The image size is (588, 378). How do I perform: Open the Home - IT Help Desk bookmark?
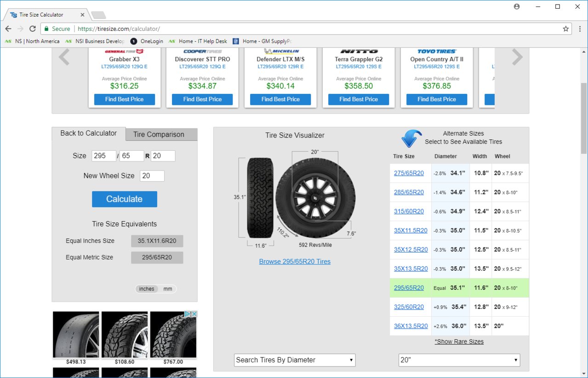pyautogui.click(x=198, y=41)
